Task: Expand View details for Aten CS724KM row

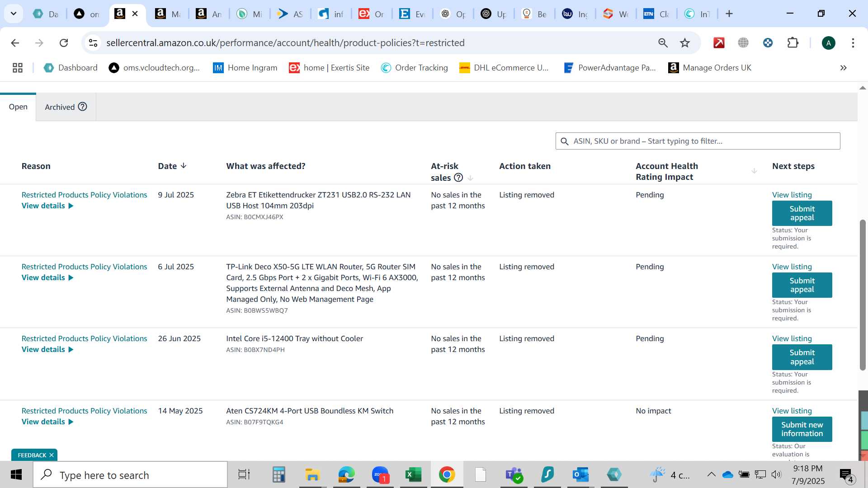Action: pyautogui.click(x=47, y=422)
